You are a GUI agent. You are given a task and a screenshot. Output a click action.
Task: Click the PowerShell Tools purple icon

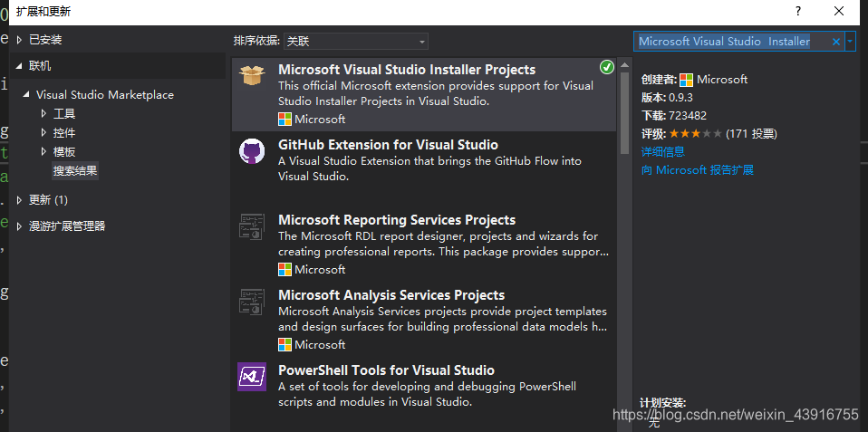252,377
